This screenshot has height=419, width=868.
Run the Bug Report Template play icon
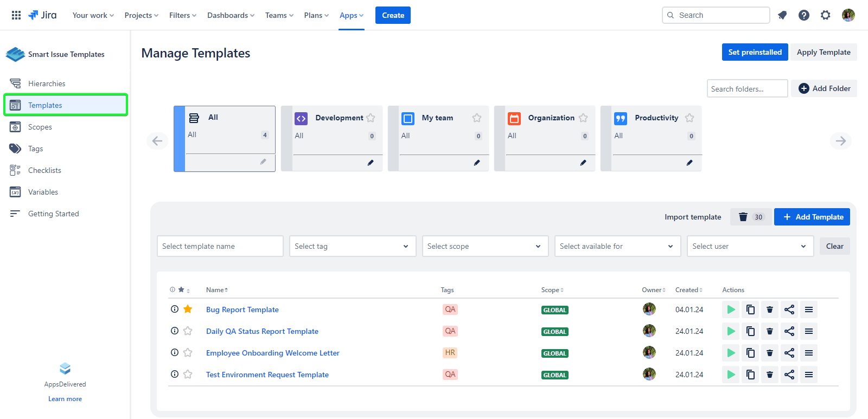point(731,310)
